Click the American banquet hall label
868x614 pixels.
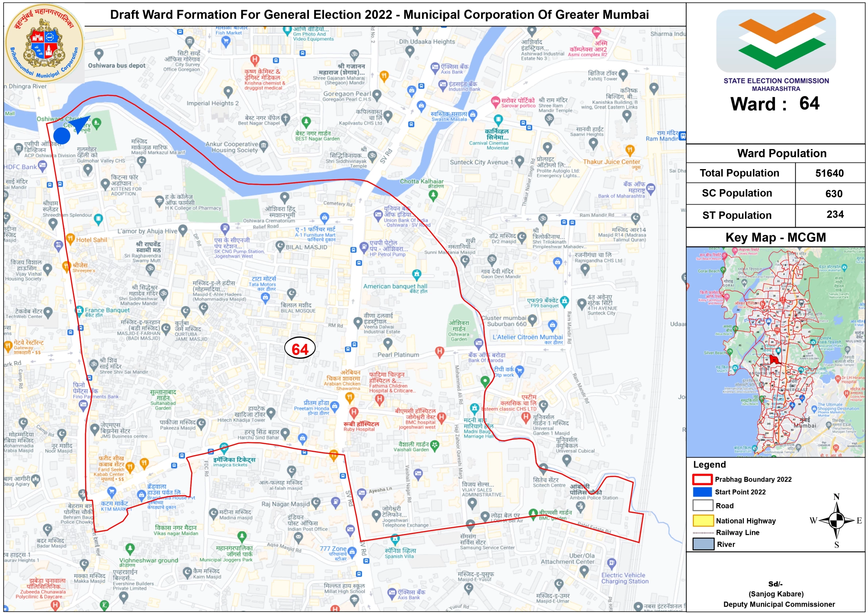pos(395,286)
